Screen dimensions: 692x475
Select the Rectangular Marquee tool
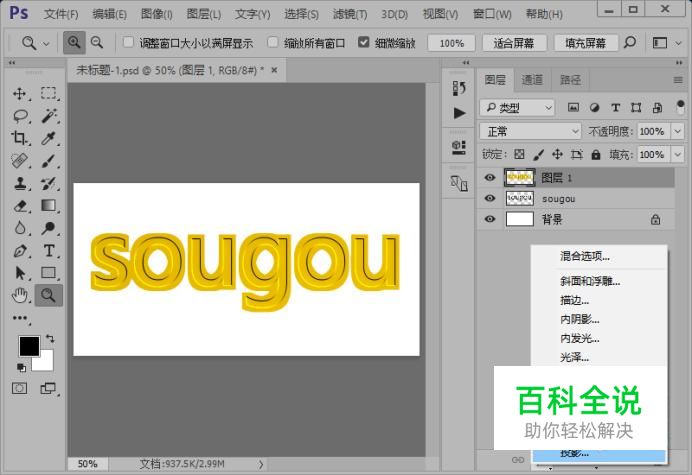tap(49, 94)
